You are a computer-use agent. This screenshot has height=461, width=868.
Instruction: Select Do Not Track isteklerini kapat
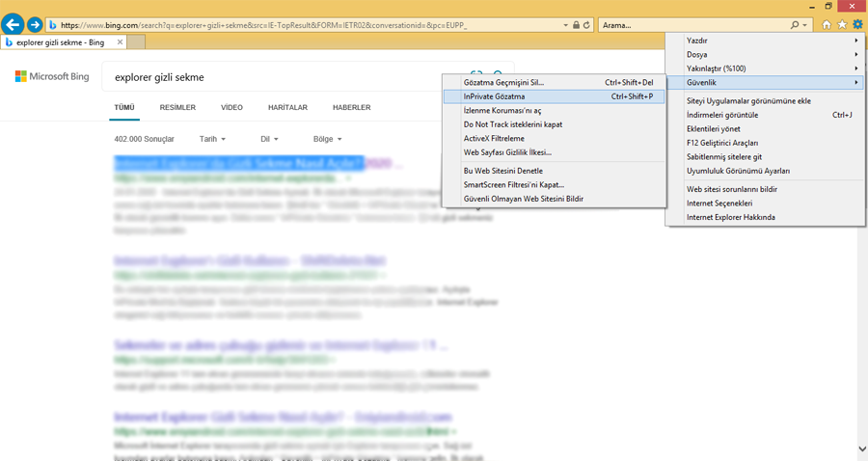click(555, 124)
